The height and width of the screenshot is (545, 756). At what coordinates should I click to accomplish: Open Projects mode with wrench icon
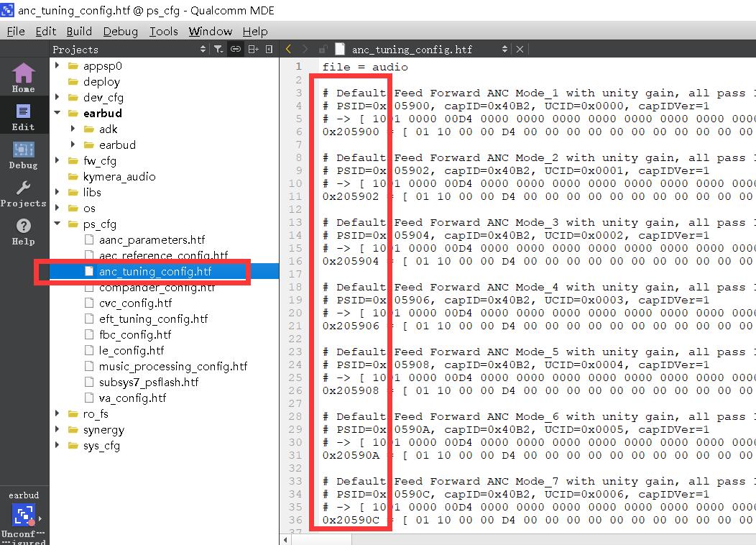[23, 193]
